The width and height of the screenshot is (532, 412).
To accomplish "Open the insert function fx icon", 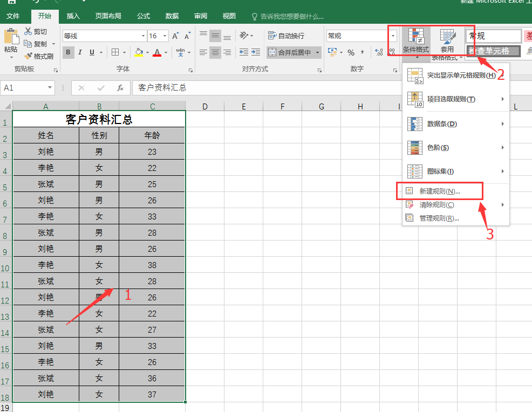I will (x=120, y=88).
